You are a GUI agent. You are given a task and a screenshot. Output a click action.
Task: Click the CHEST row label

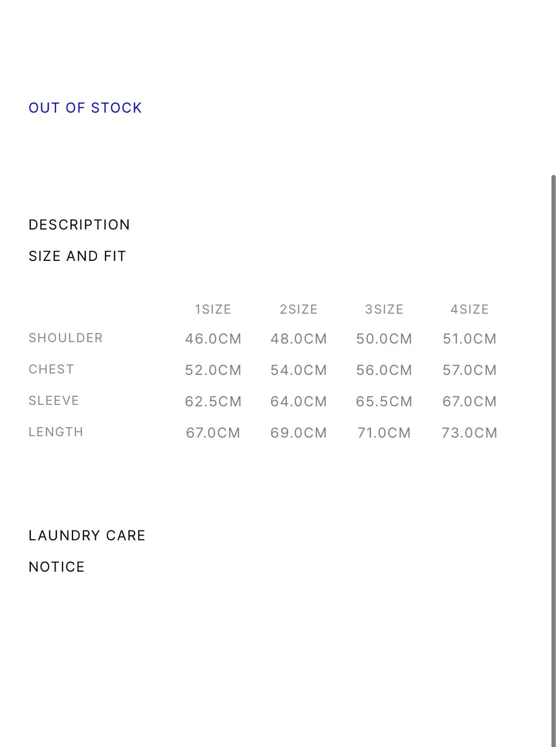click(x=51, y=370)
